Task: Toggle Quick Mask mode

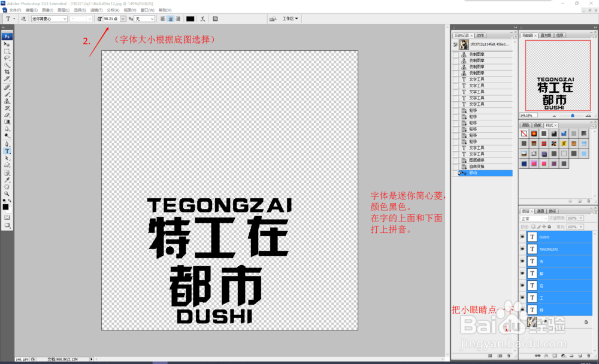Action: click(7, 217)
